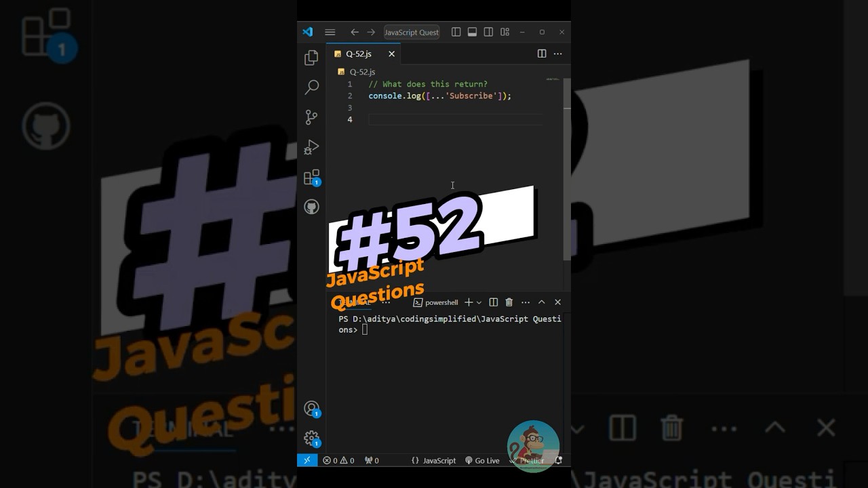Place the cursor on empty line 4

[x=454, y=119]
